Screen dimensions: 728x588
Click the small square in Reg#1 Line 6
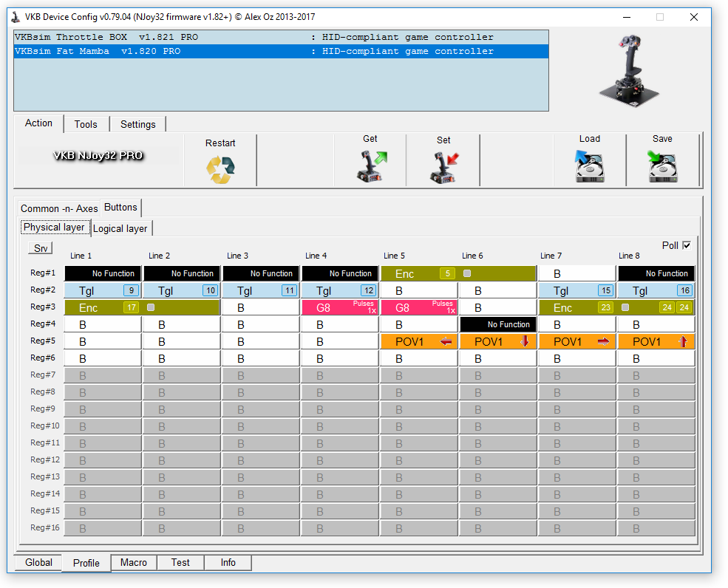[467, 273]
